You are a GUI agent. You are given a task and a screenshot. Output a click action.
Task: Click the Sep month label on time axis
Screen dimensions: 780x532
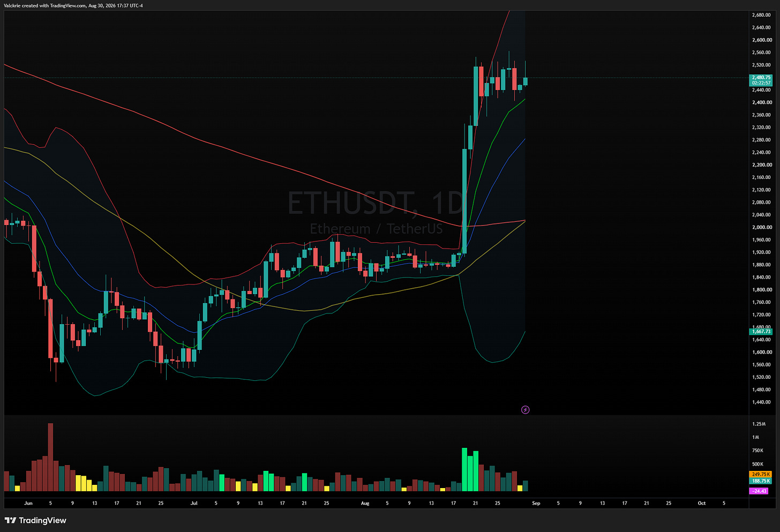tap(536, 503)
